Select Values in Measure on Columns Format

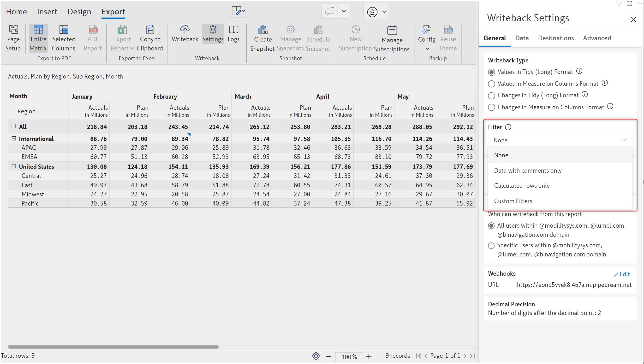coord(491,84)
